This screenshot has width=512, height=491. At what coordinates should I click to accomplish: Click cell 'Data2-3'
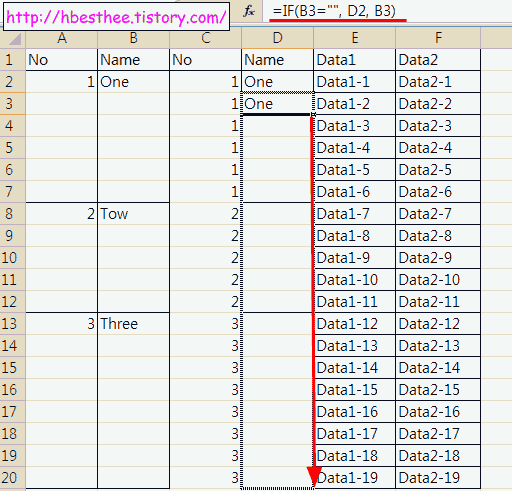point(438,126)
